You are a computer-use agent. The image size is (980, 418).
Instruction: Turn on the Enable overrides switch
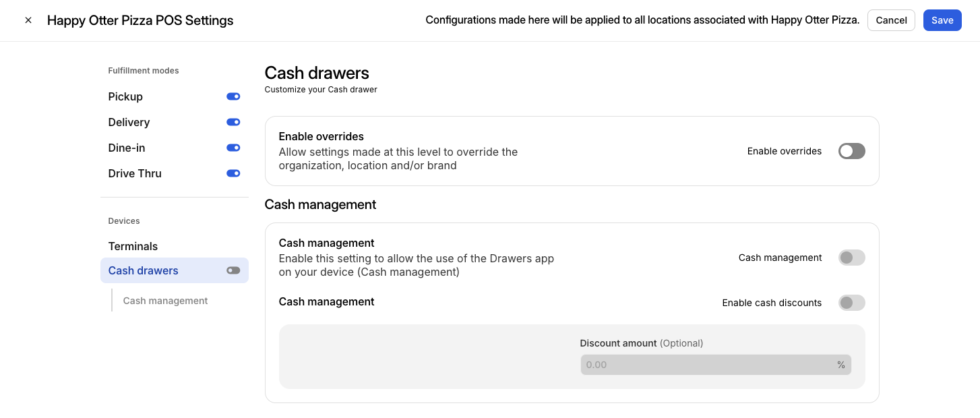click(852, 151)
